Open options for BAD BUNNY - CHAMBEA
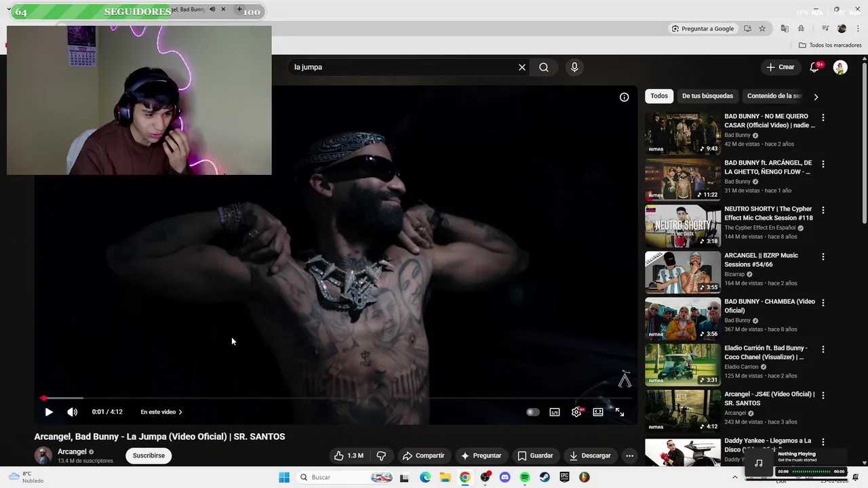Image resolution: width=868 pixels, height=488 pixels. click(823, 303)
